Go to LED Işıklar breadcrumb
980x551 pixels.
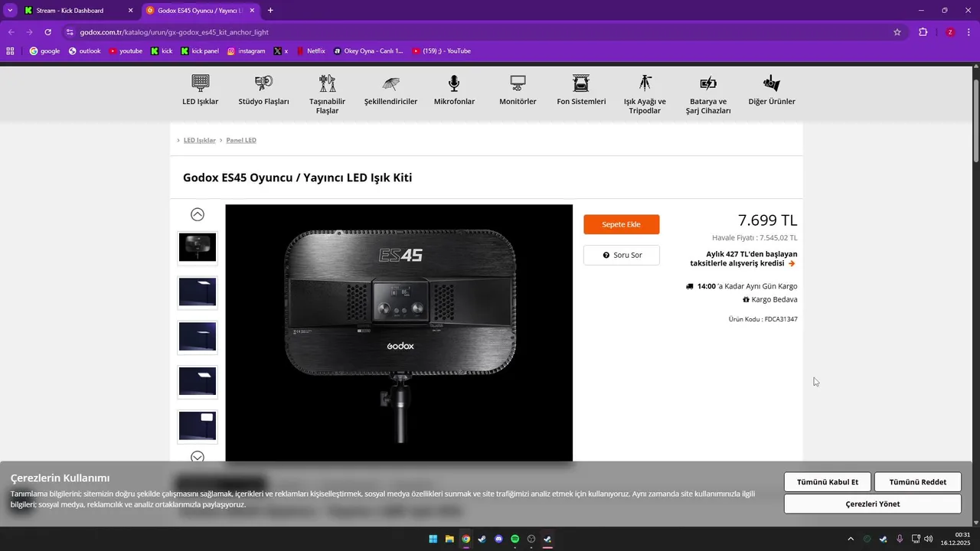point(200,140)
